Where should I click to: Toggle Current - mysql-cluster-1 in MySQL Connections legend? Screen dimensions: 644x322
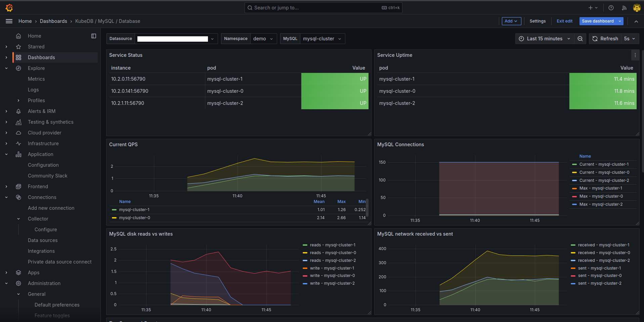(604, 164)
